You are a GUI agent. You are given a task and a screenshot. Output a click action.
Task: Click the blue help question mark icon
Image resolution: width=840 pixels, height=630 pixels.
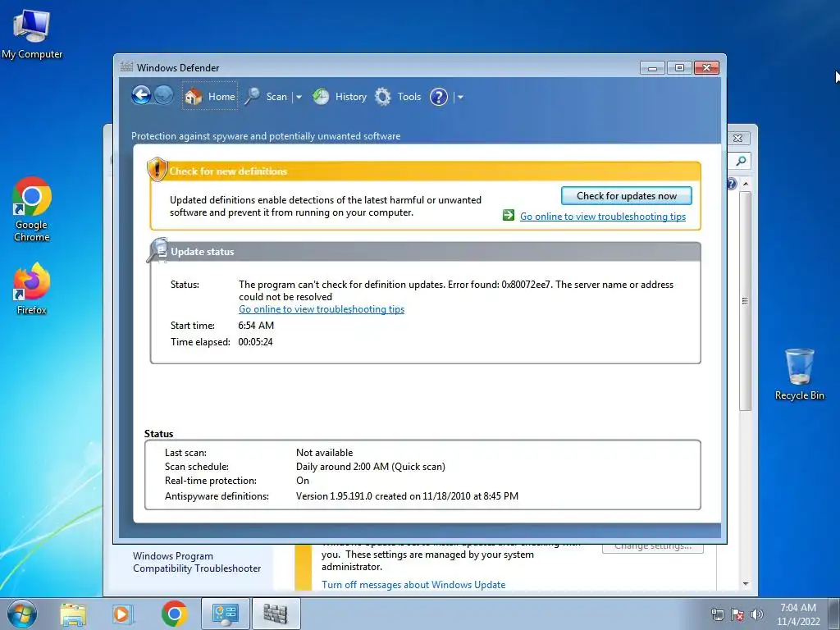(x=439, y=97)
